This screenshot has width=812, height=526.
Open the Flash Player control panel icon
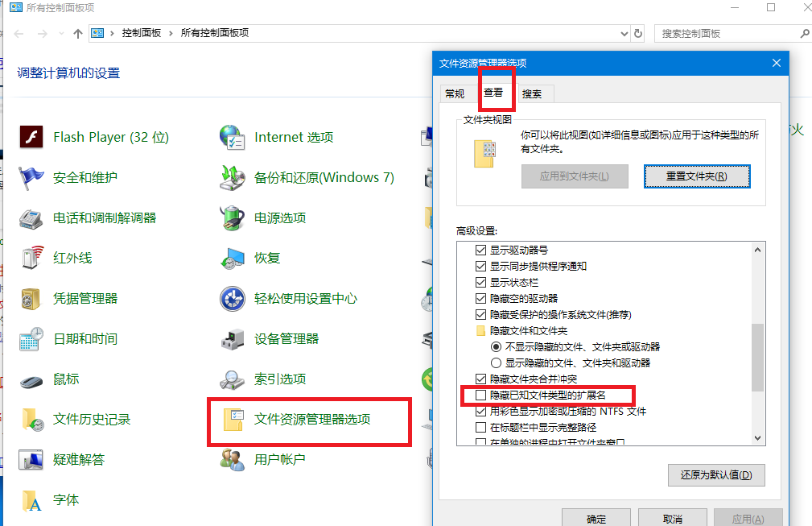pyautogui.click(x=31, y=137)
